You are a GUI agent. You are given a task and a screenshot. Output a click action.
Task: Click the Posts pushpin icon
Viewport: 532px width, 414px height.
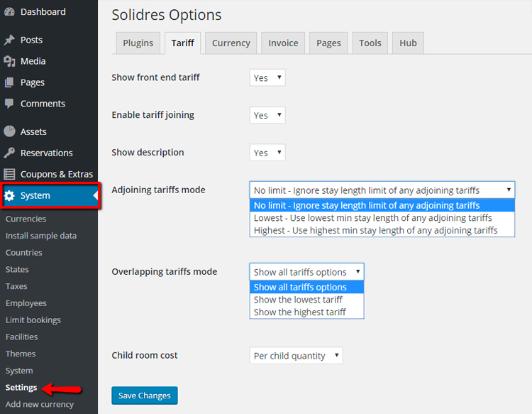coord(9,40)
